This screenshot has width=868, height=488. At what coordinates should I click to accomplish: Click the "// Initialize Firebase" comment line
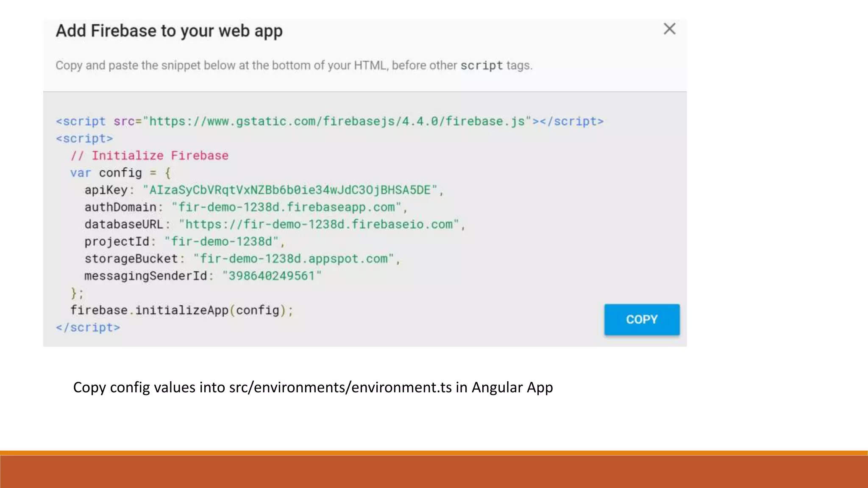[x=150, y=156]
